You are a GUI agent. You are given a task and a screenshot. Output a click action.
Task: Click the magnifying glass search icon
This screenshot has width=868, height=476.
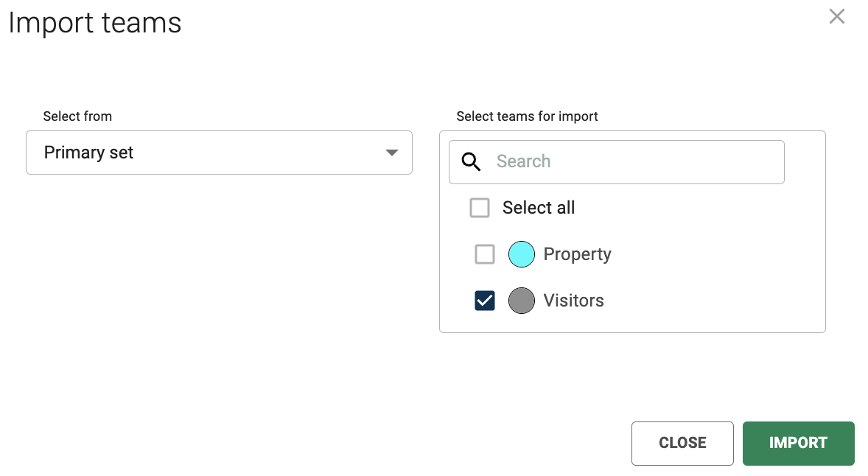[x=471, y=161]
